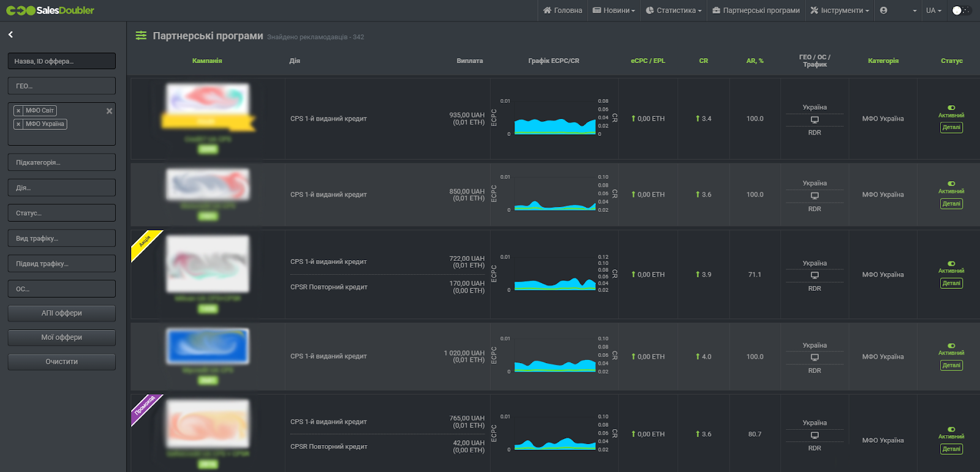Open the ГЕО filter dropdown
The height and width of the screenshot is (472, 980).
click(x=61, y=86)
